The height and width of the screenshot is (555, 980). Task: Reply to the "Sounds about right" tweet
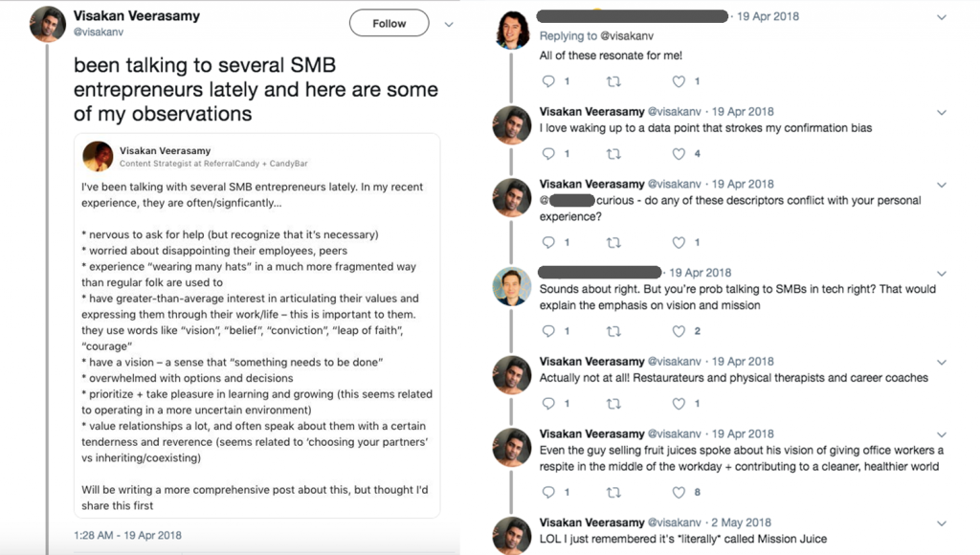548,331
